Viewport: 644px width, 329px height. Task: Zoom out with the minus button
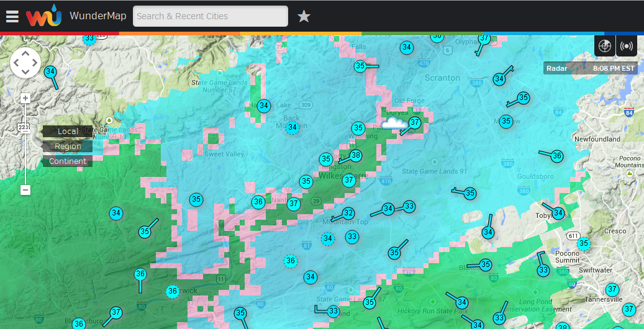(25, 190)
